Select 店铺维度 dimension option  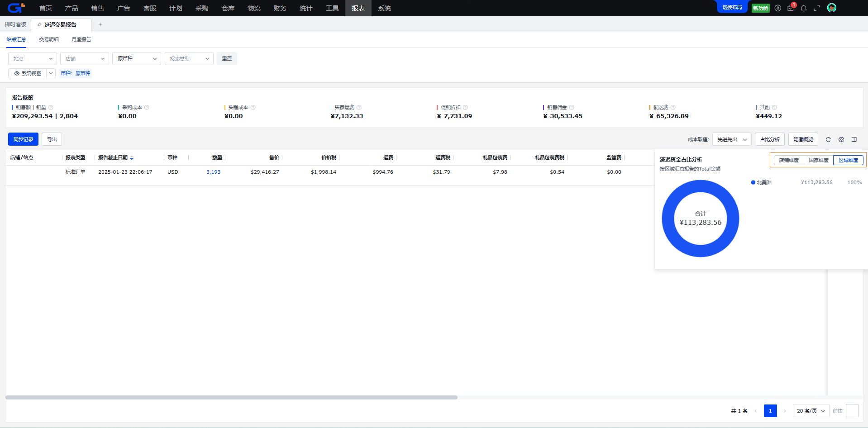pos(789,160)
